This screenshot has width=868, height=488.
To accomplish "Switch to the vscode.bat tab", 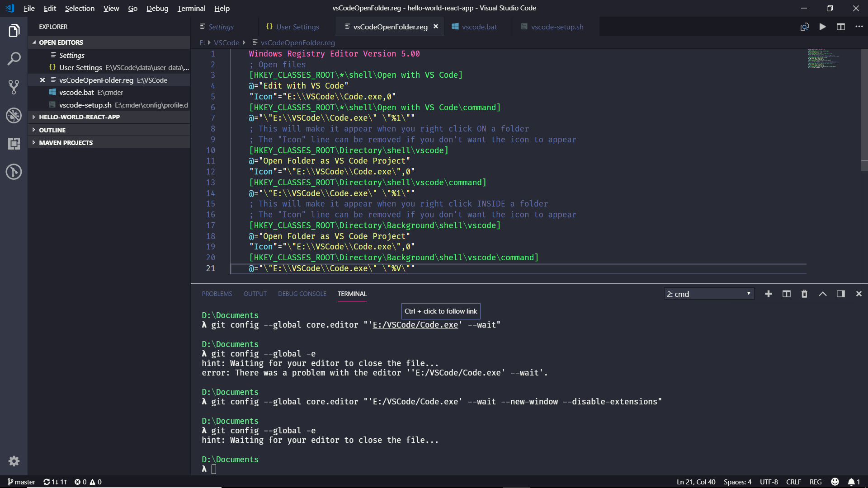I will (x=479, y=27).
